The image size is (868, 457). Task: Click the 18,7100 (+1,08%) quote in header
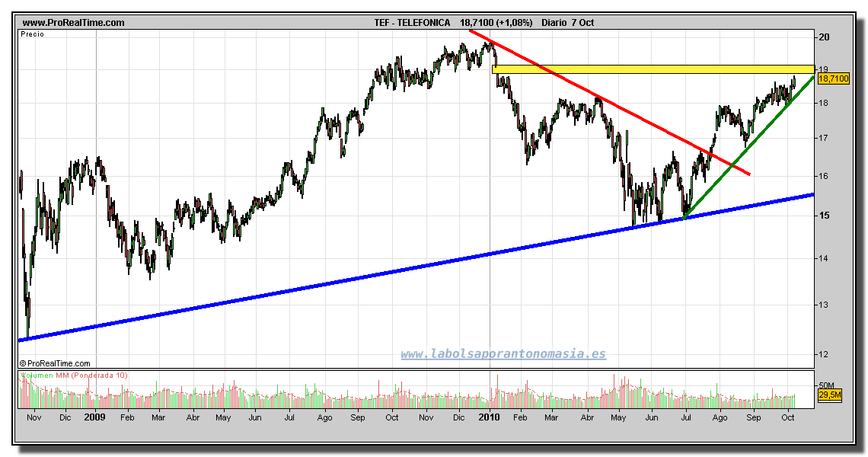click(x=496, y=23)
